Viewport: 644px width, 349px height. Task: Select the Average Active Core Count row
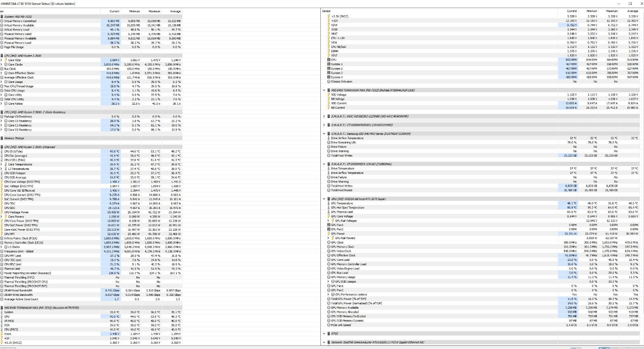[x=91, y=299]
